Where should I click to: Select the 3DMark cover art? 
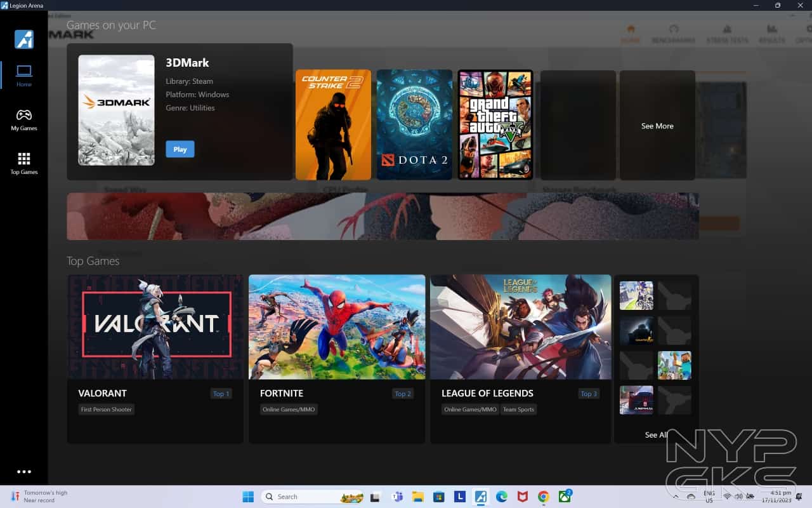click(116, 110)
